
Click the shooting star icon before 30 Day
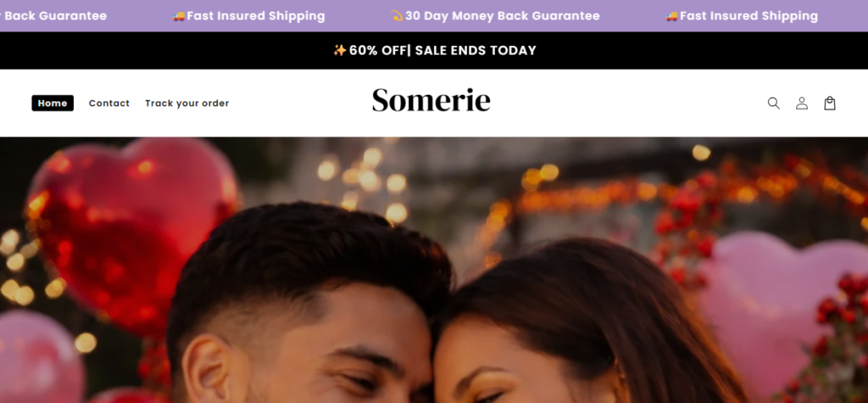click(397, 15)
